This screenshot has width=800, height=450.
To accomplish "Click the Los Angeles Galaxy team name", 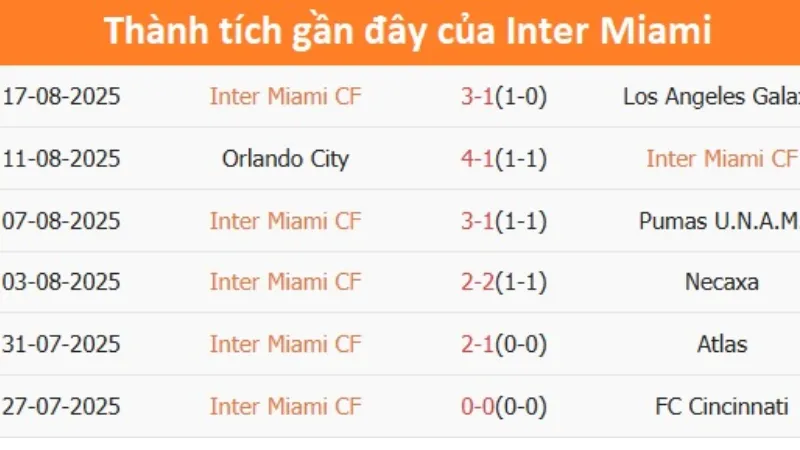I will point(711,97).
